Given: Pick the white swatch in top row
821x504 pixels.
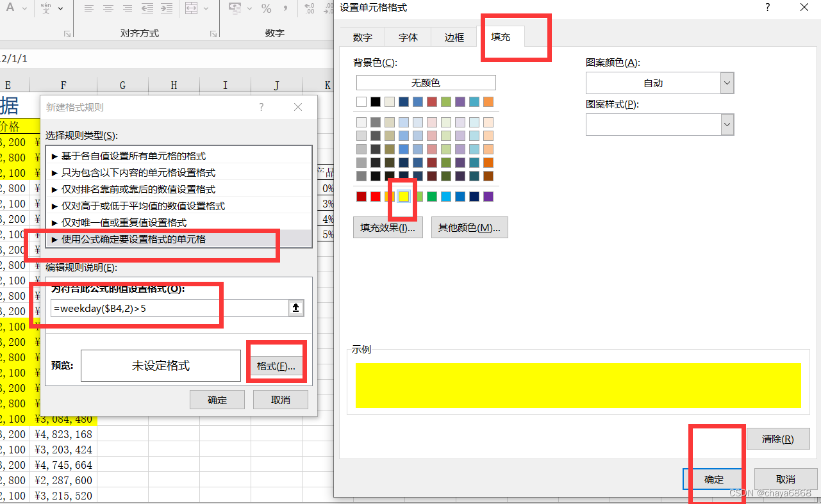Looking at the screenshot, I should coord(361,102).
